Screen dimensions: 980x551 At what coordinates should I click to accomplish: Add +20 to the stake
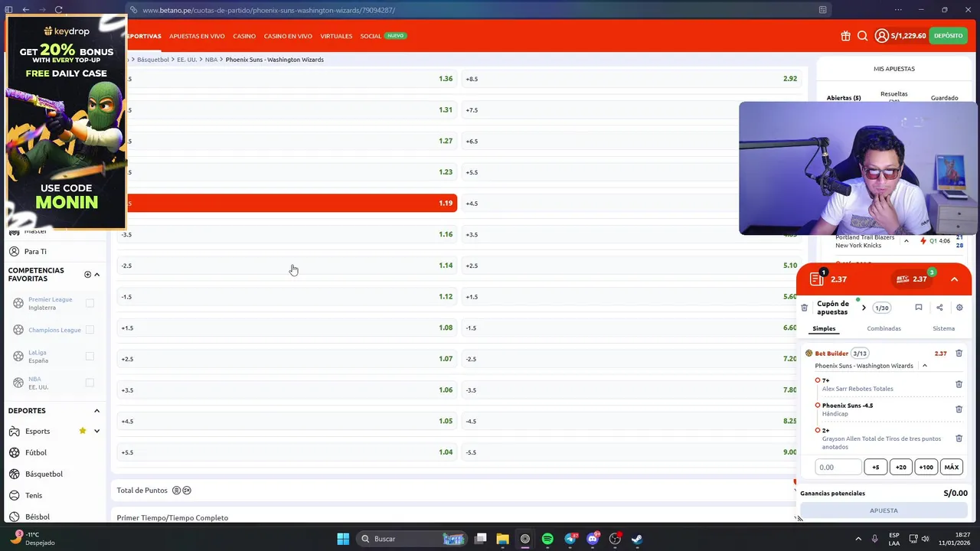tap(900, 467)
